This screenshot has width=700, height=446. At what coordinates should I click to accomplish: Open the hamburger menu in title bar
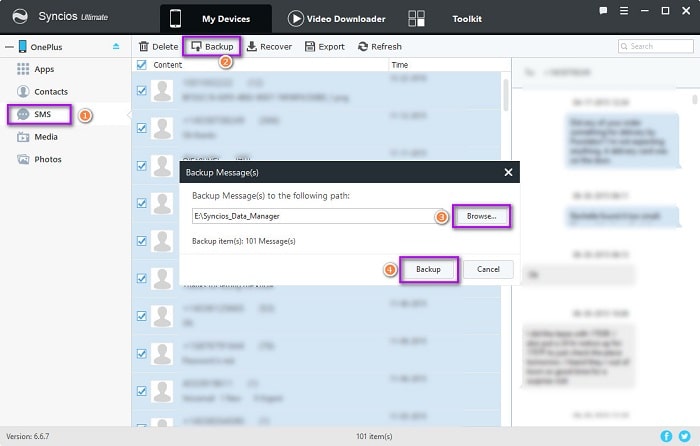[x=624, y=11]
